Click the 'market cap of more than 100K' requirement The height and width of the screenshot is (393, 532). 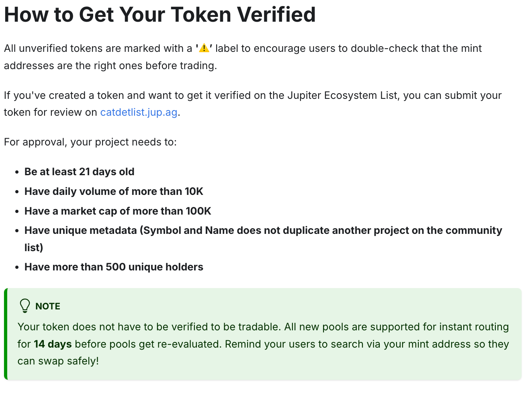click(118, 211)
